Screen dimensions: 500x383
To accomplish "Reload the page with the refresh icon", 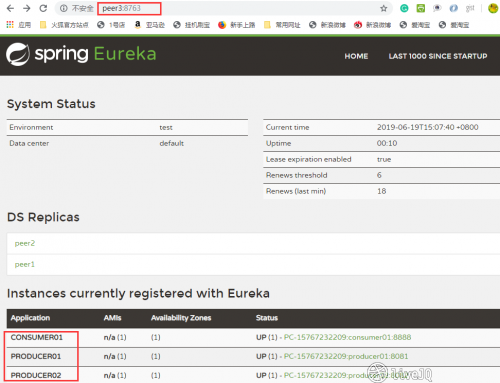I will (x=43, y=8).
